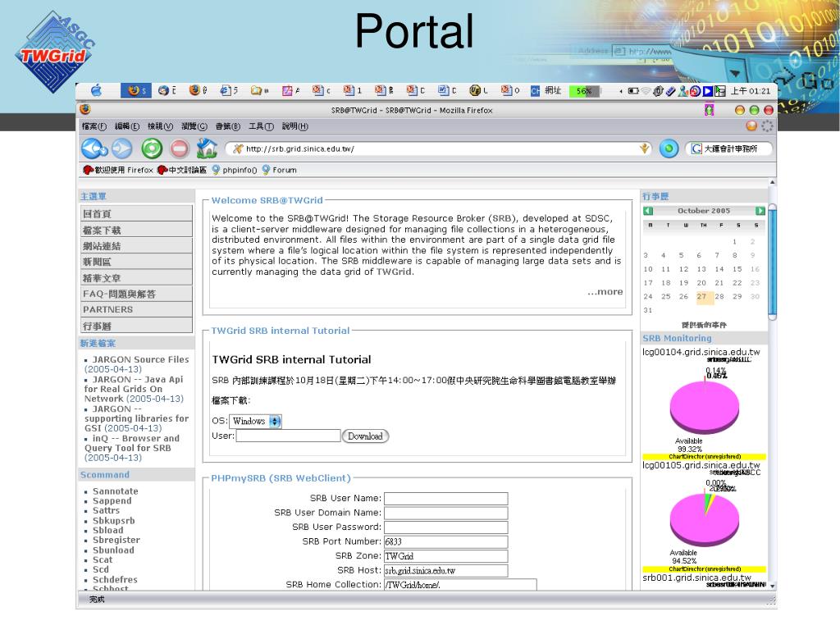The width and height of the screenshot is (840, 630).
Task: Open the 瀏覽(G) menu
Action: 194,126
